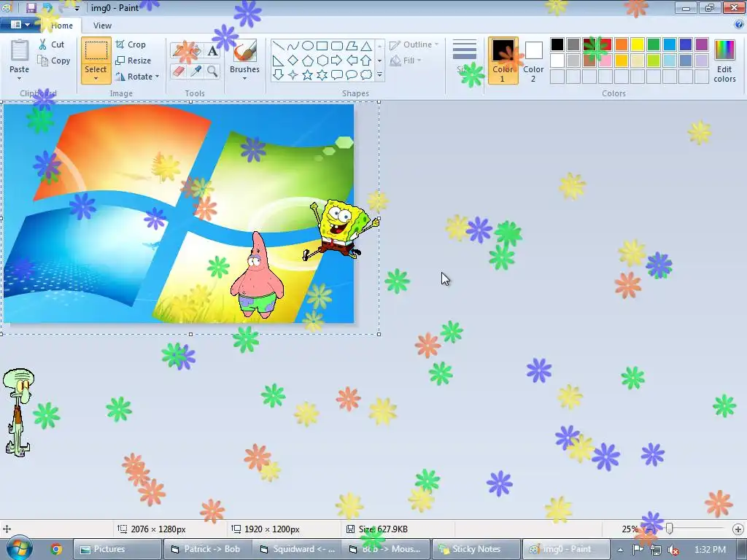Viewport: 747px width, 560px height.
Task: Select the Text tool
Action: [x=212, y=50]
